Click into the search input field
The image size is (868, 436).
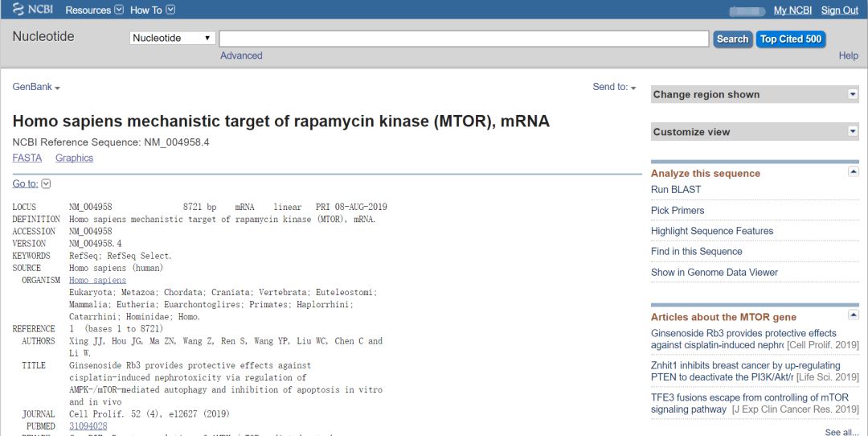[464, 39]
